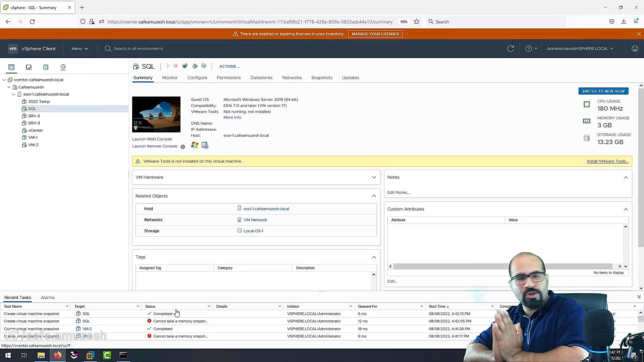Screen dimensions: 644x362
Task: Collapse esxi-1.cafeamuzesh.local host node
Action: [14, 94]
